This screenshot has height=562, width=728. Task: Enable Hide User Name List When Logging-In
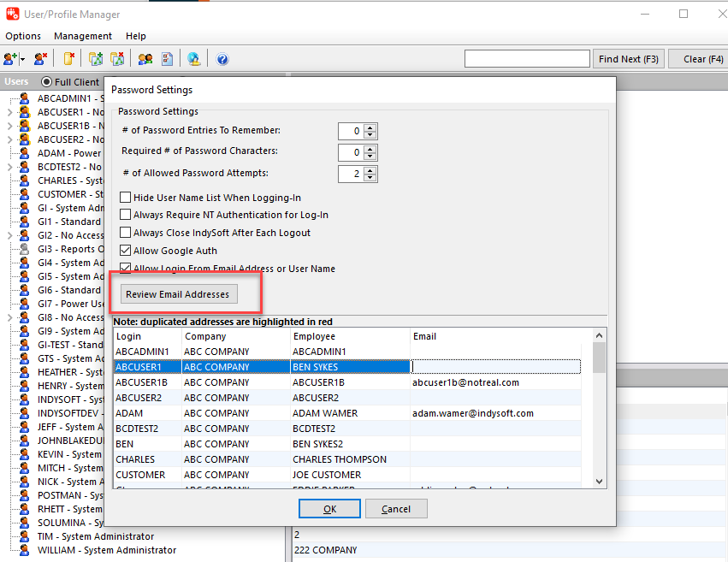(x=126, y=198)
